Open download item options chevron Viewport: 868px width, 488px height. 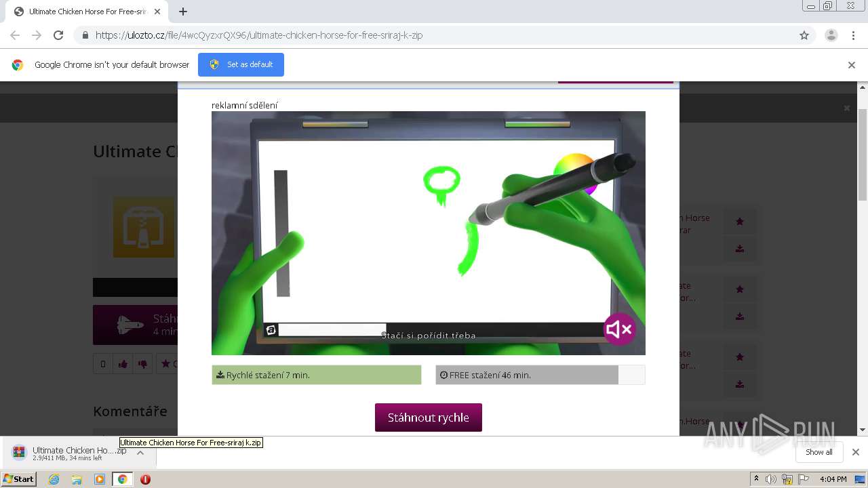tap(140, 453)
